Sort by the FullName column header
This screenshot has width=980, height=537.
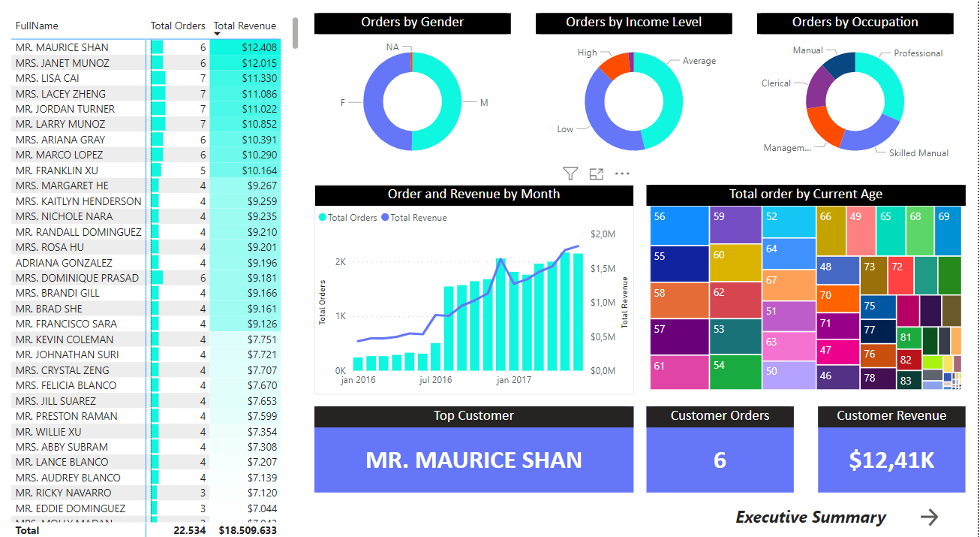[x=37, y=26]
